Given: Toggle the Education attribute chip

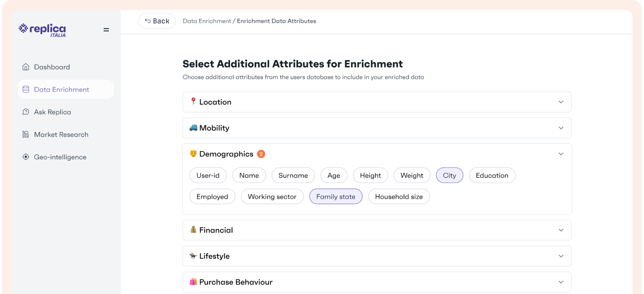Looking at the screenshot, I should coord(492,175).
